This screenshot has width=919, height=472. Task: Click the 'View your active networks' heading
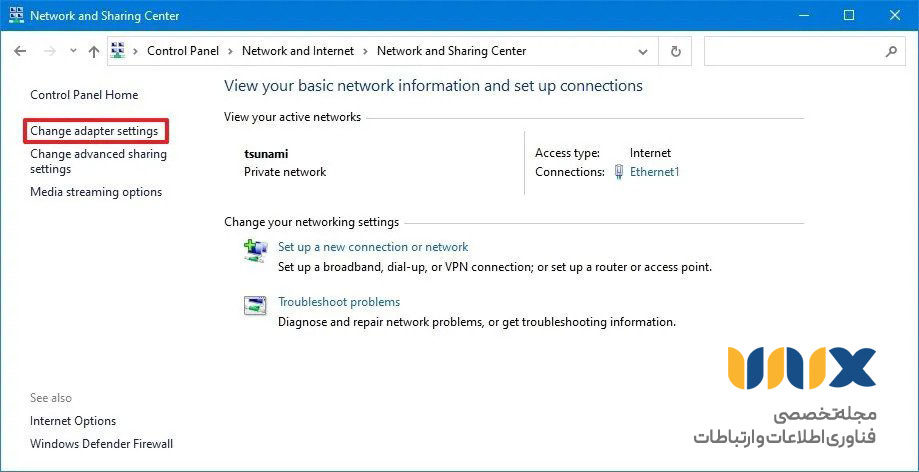point(292,117)
